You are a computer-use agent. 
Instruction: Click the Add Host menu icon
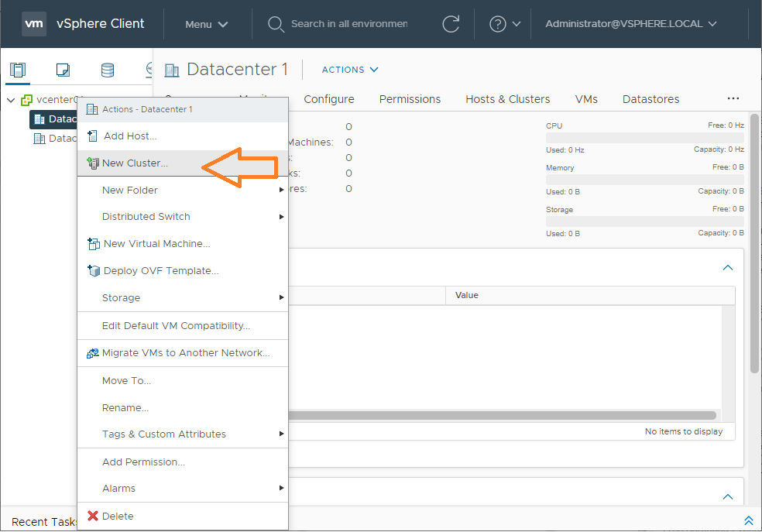tap(92, 136)
